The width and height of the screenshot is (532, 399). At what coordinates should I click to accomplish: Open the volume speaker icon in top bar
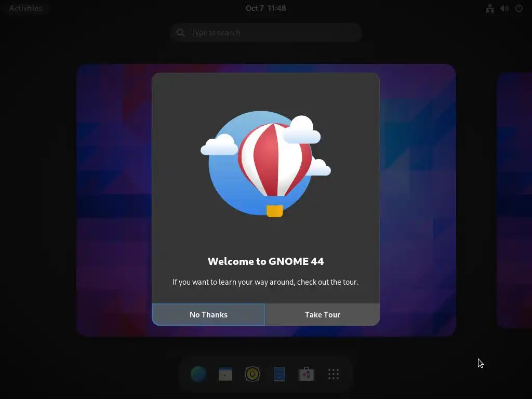point(504,8)
